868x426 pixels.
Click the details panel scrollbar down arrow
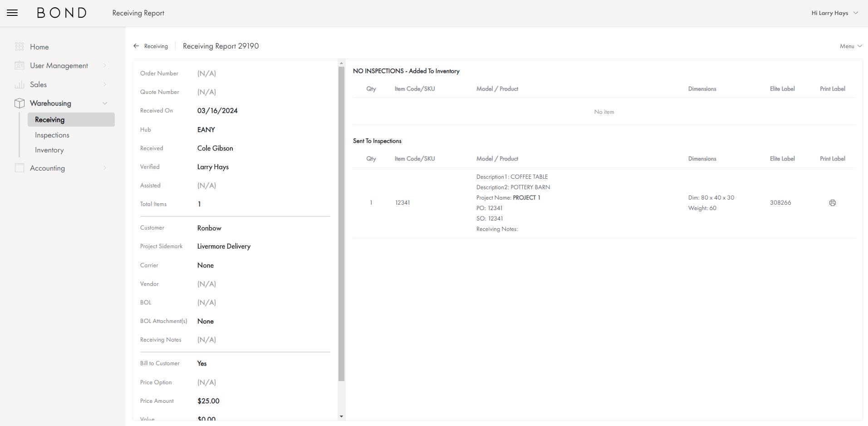(341, 416)
